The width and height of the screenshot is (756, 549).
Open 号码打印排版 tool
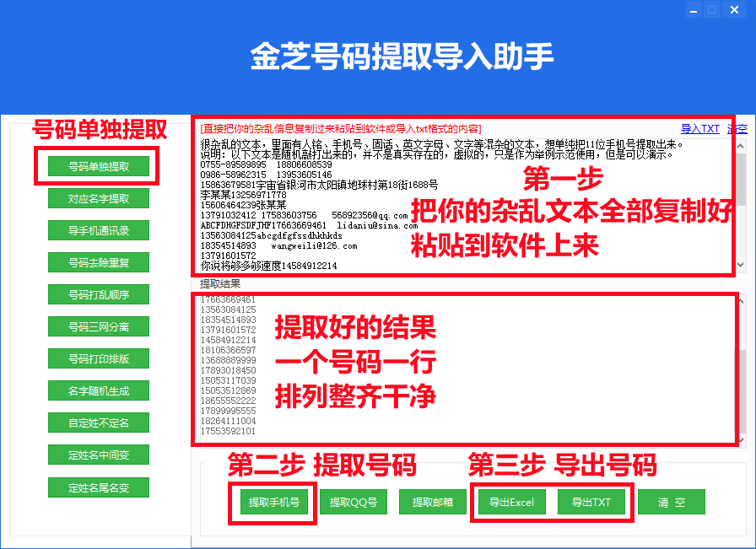click(x=99, y=358)
